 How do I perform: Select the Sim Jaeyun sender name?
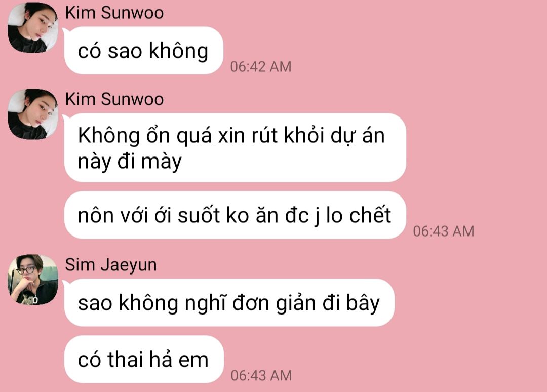(111, 265)
